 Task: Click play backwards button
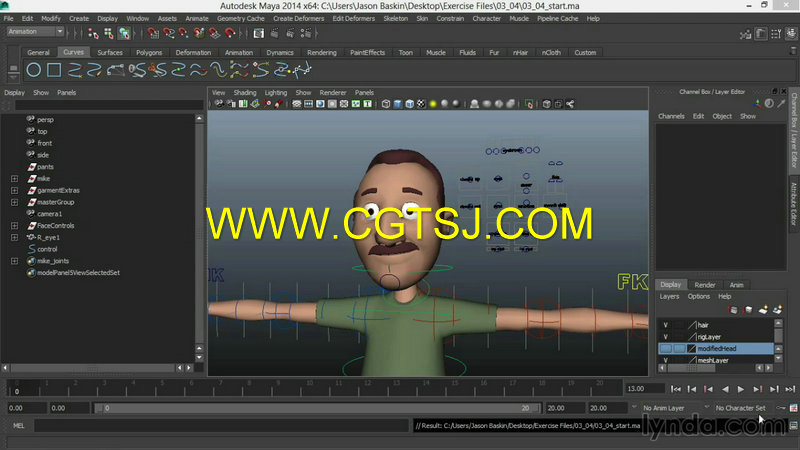pyautogui.click(x=725, y=389)
